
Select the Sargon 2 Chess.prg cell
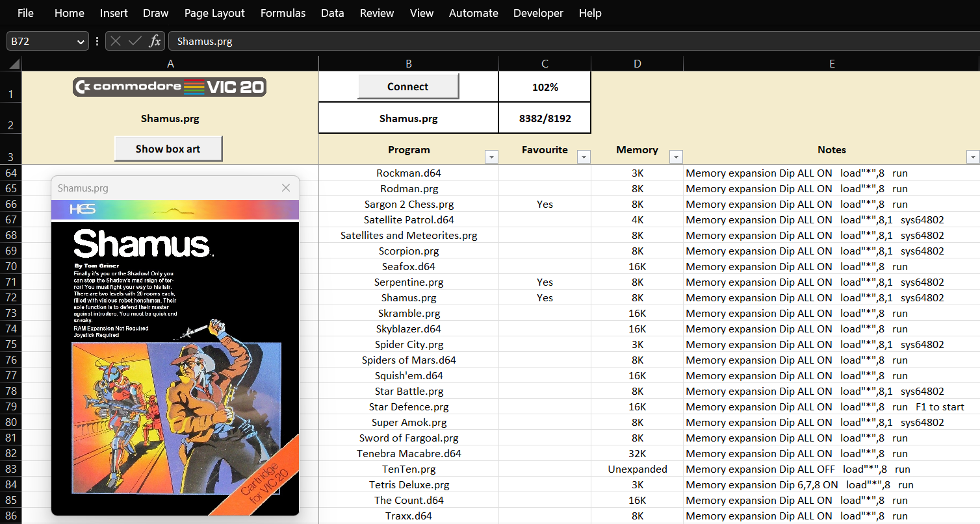408,205
